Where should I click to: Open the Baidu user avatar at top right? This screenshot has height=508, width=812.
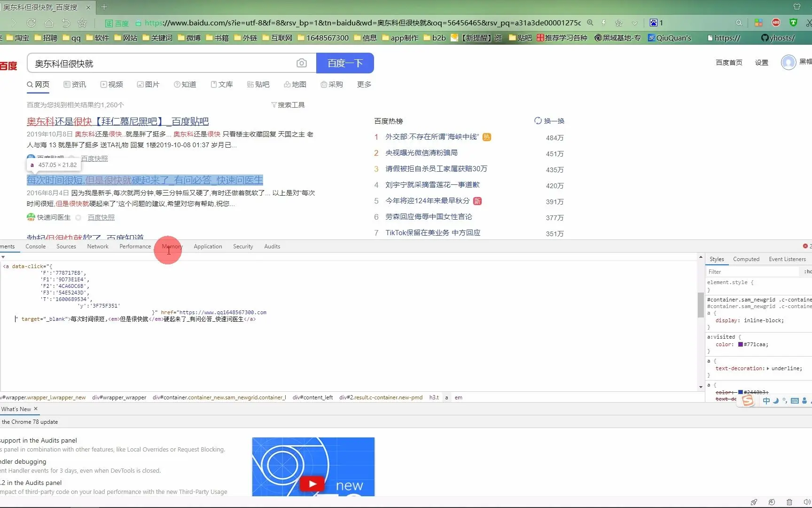point(788,63)
